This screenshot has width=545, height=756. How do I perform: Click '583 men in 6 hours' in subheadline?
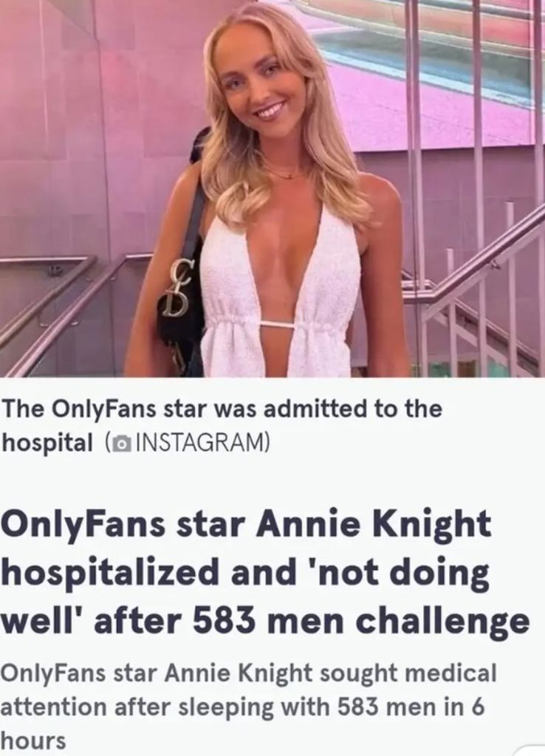coord(242,723)
